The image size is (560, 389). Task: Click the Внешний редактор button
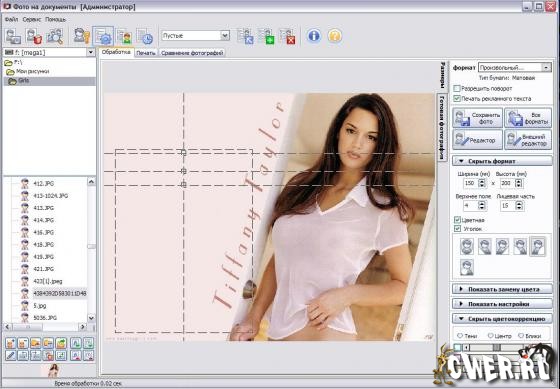(x=528, y=140)
